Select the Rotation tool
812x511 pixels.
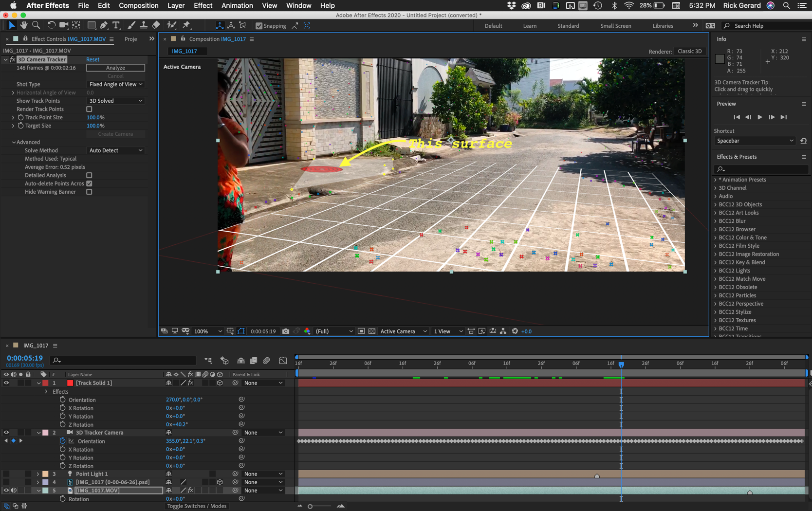point(51,25)
